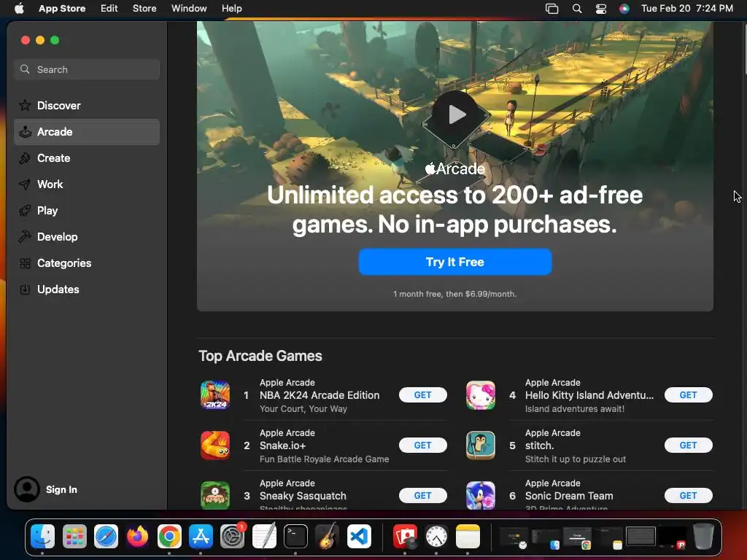Get Snake.io+ game
The image size is (747, 560).
pos(422,446)
